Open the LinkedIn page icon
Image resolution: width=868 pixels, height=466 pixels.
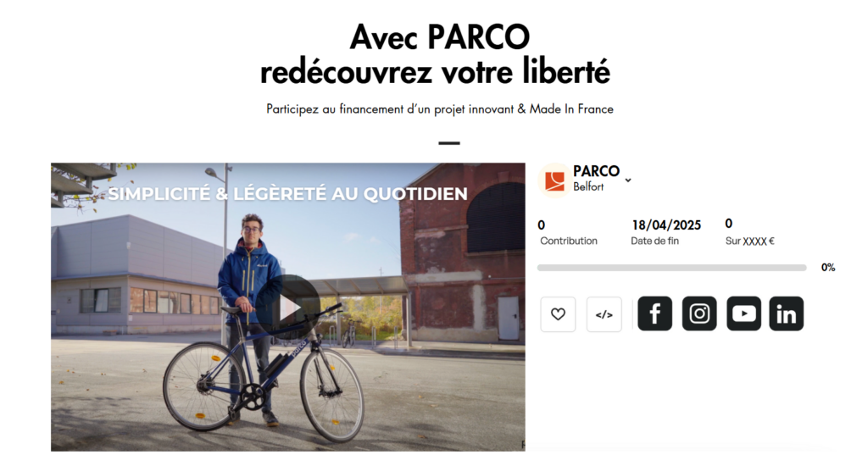[786, 313]
